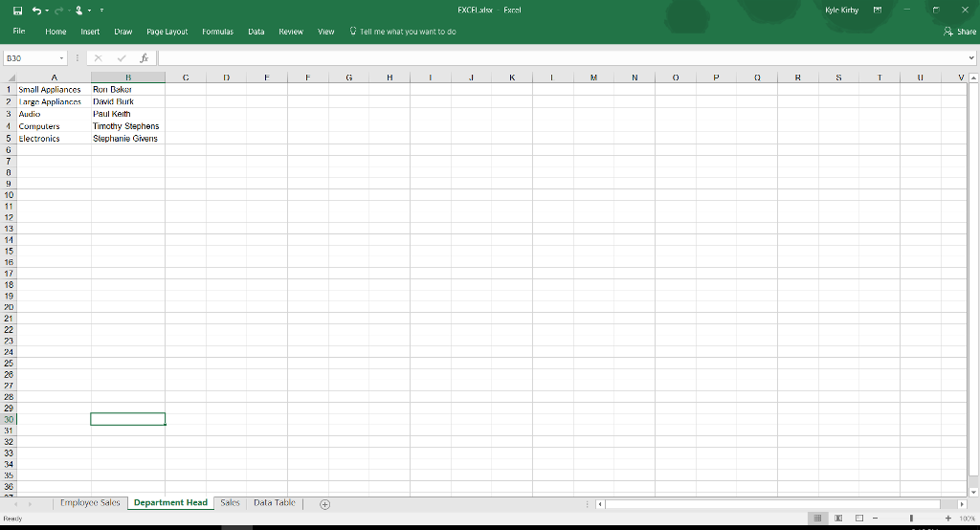The image size is (980, 530).
Task: Select all cells with corner triangle
Action: click(9, 77)
